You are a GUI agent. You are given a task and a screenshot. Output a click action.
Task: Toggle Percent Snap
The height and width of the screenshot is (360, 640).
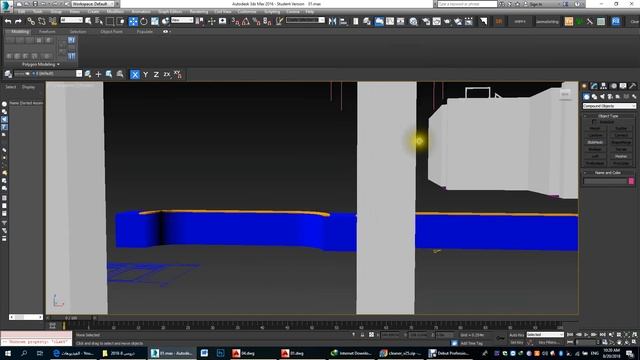click(256, 21)
